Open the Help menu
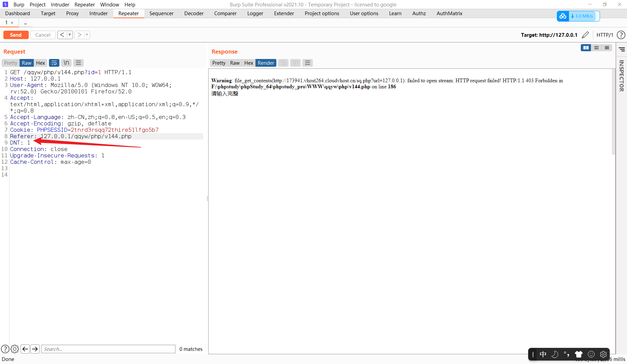This screenshot has width=627, height=364. 130,4
